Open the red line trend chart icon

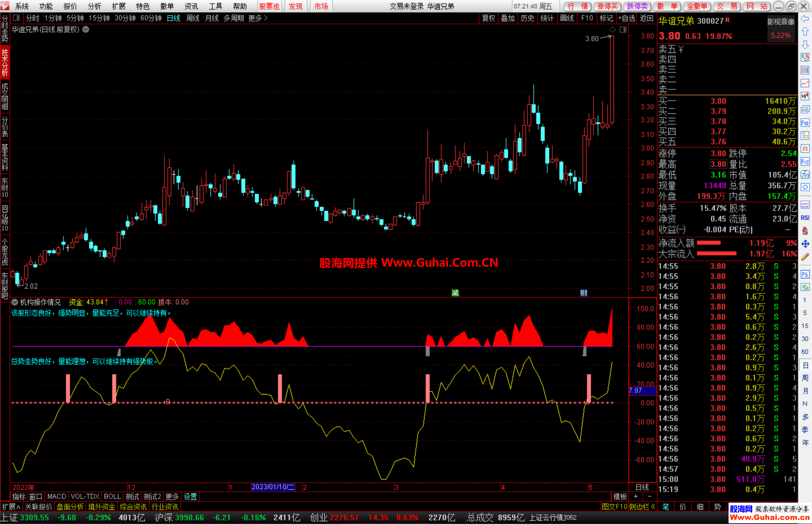pos(805,83)
